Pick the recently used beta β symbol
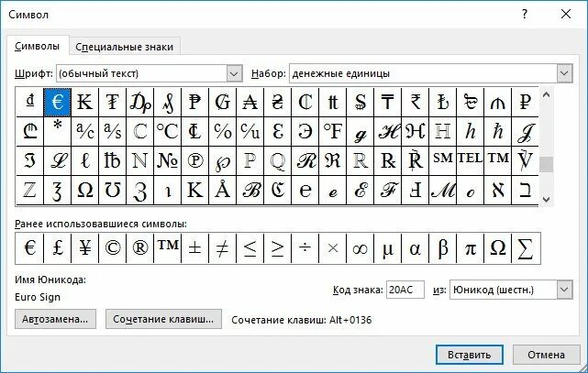Screen dimensions: 588x373 coord(442,248)
